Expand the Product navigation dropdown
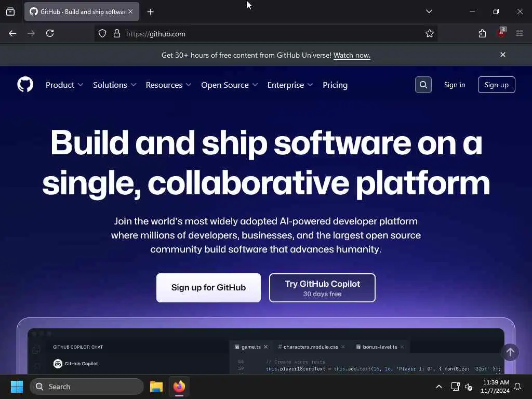 pyautogui.click(x=64, y=85)
